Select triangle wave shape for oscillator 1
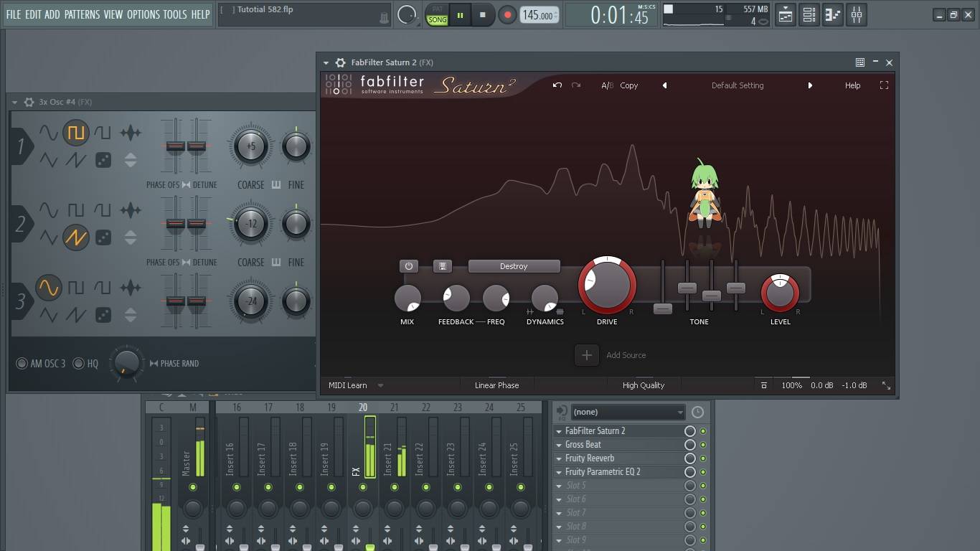This screenshot has width=980, height=551. click(x=48, y=160)
